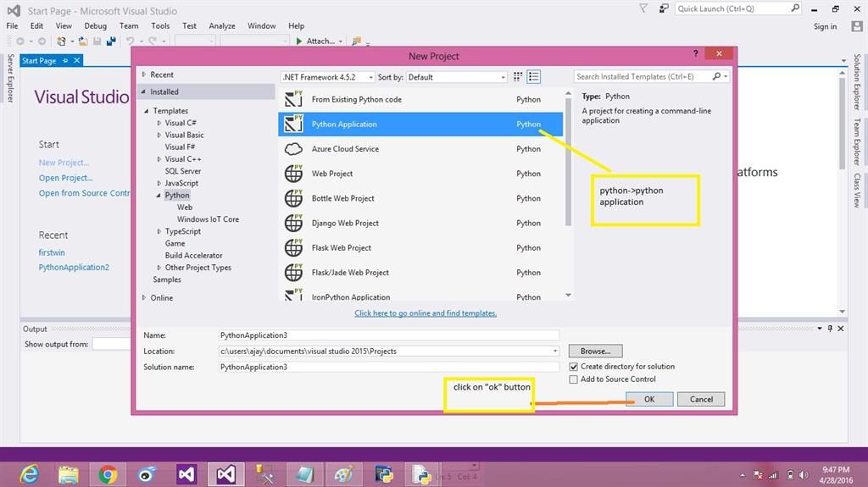
Task: Click the project Name input field
Action: coord(388,335)
